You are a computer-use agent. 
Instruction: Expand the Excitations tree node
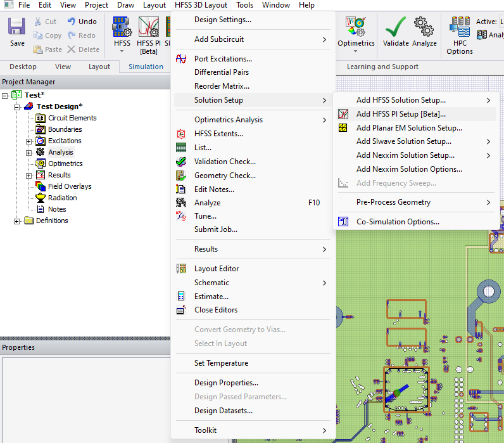coord(28,141)
